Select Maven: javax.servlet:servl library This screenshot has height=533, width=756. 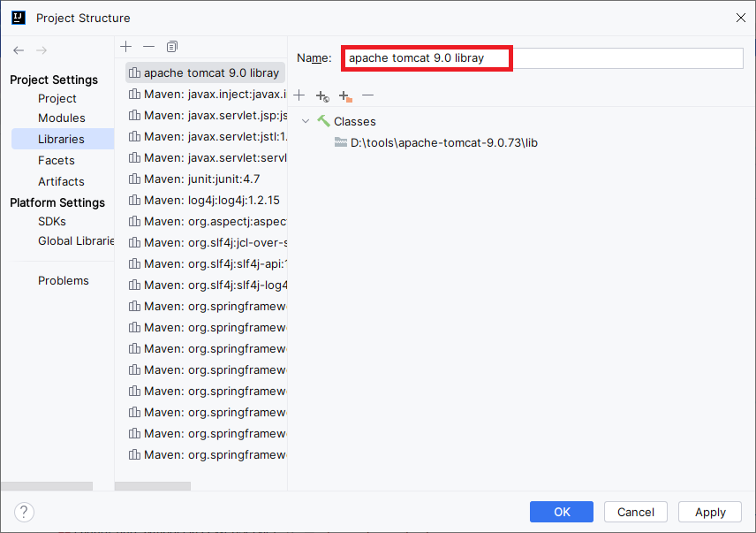tap(208, 157)
